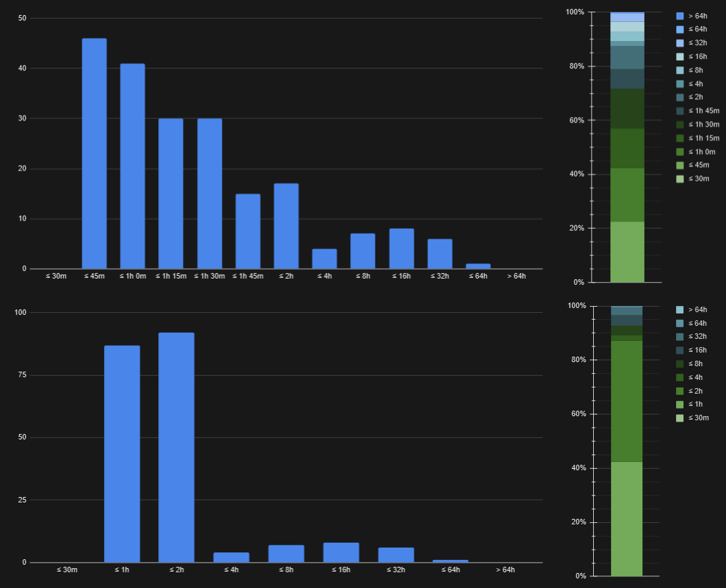Select the ≤ 1h 0m bar in top chart
726x588 pixels.
click(x=132, y=166)
